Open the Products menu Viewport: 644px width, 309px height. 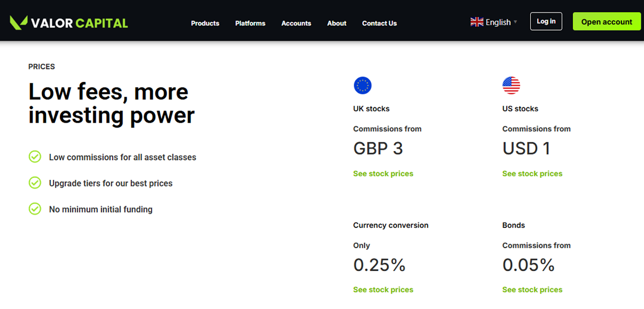[x=205, y=23]
